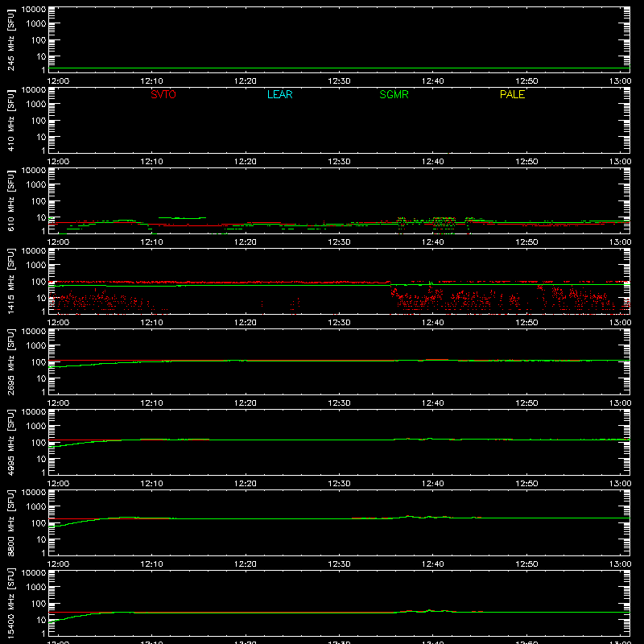644x644 pixels.
Task: Select the 1415 MHz [SFU] axis title
Action: (10, 282)
